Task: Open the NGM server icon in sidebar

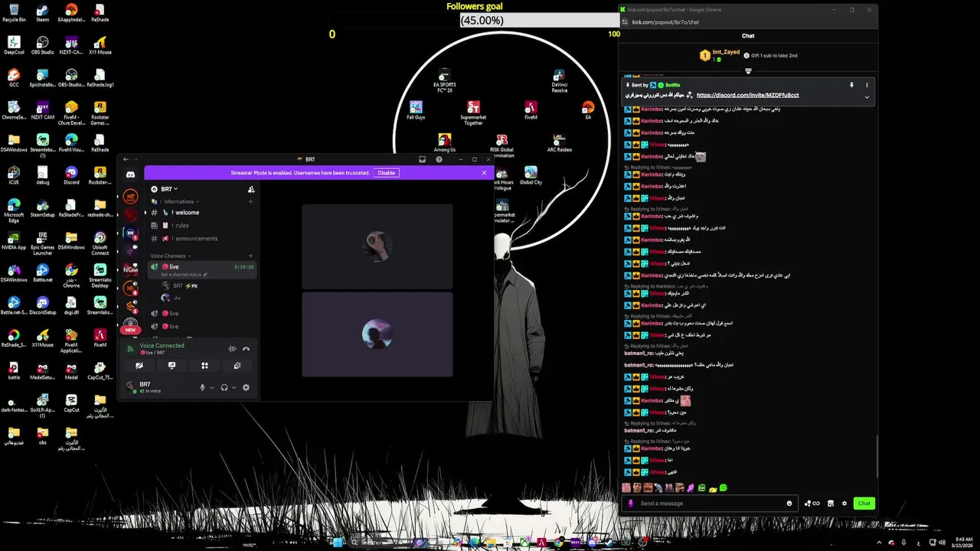Action: [131, 269]
